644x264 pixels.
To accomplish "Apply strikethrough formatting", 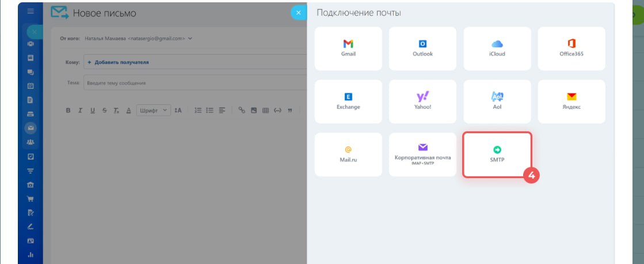I will [104, 110].
